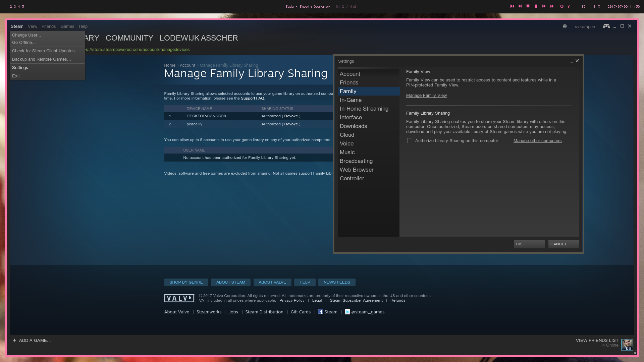Revoke authorization for the peacelily device
This screenshot has width=644, height=362.
point(291,124)
